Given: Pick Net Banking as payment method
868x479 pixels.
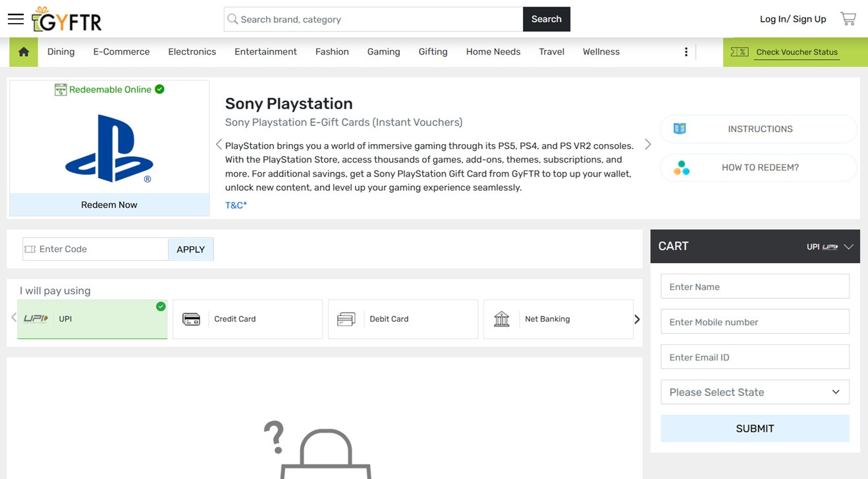Looking at the screenshot, I should pos(558,319).
